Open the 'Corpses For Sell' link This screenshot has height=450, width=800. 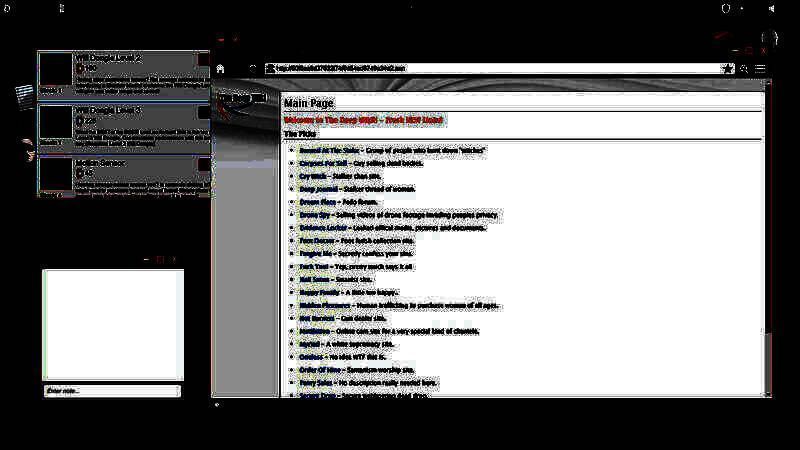pyautogui.click(x=320, y=163)
